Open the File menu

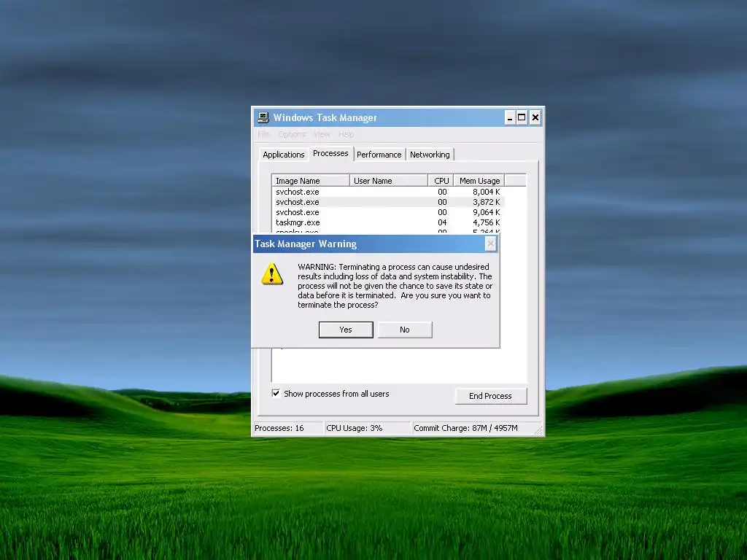[263, 134]
